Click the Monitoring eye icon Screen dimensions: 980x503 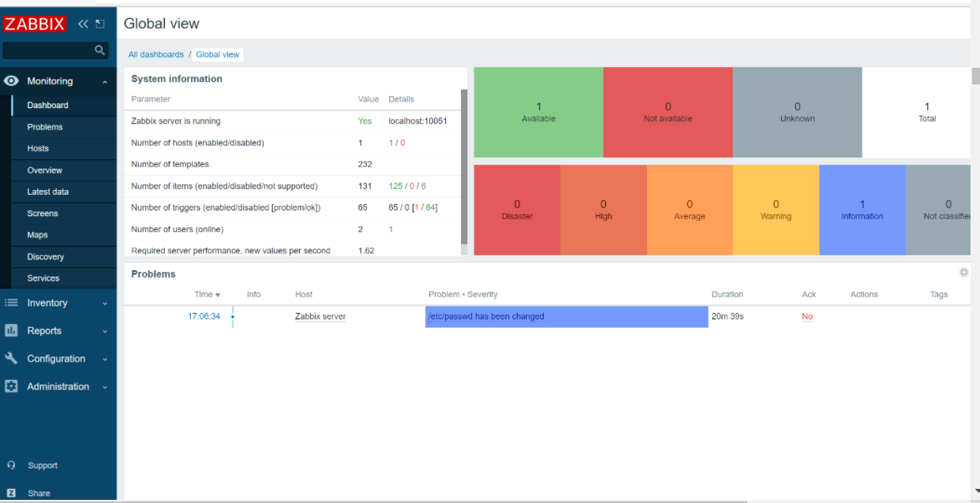[11, 81]
